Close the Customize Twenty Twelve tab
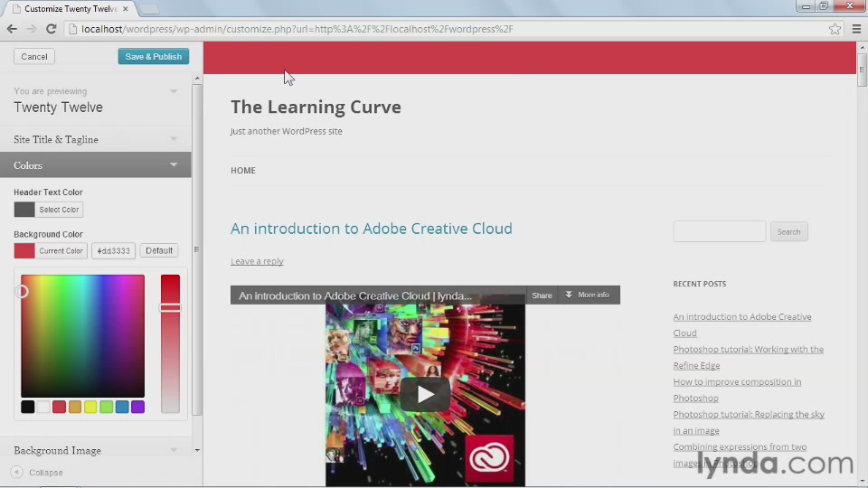Viewport: 868px width, 488px height. pos(126,9)
